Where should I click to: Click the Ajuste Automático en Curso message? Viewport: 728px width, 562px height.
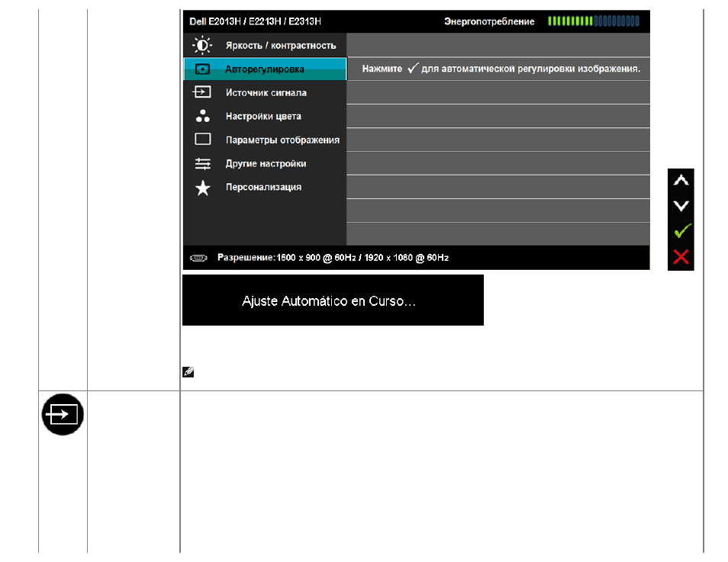329,301
